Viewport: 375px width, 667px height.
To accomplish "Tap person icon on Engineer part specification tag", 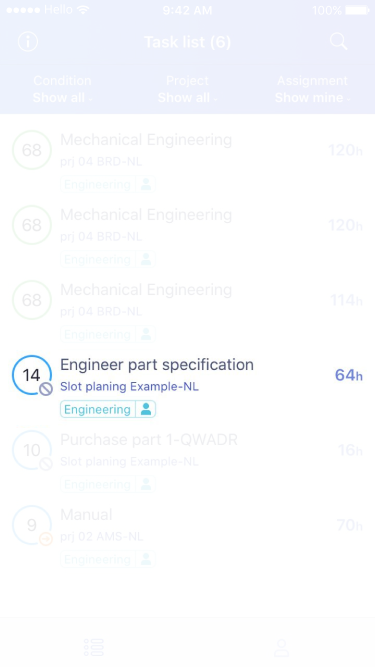I will 146,409.
